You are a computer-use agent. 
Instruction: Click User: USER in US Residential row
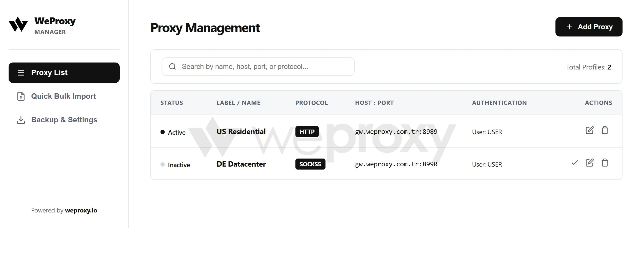pos(487,132)
